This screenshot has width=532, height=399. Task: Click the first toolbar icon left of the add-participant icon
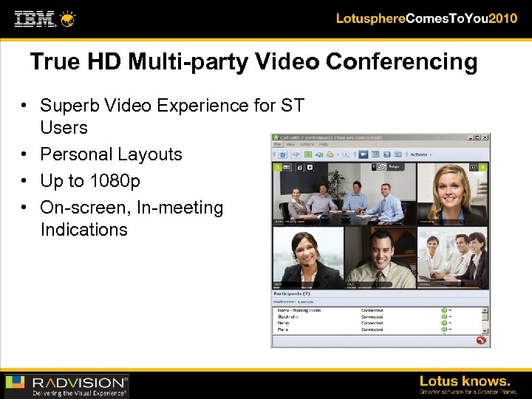click(x=283, y=154)
